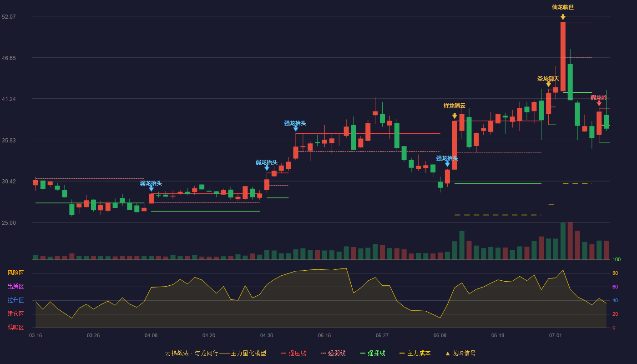This screenshot has height=364, width=637.
Task: Click 强龙抬头 arrow before the 05-15 date
Action: [295, 129]
